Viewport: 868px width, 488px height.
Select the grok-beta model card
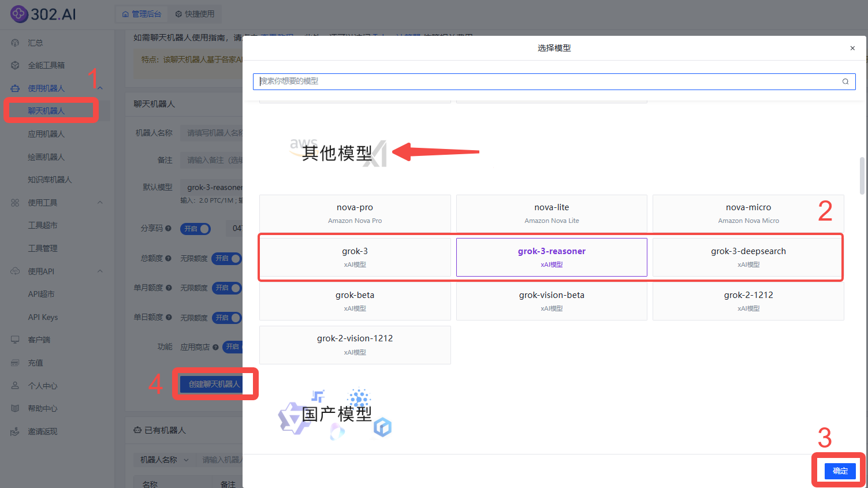tap(355, 301)
